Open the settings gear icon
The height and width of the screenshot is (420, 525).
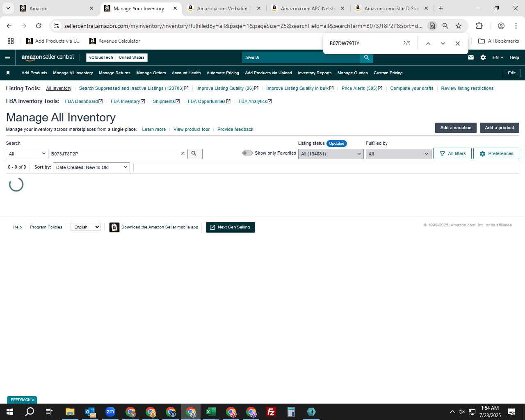coord(483,57)
